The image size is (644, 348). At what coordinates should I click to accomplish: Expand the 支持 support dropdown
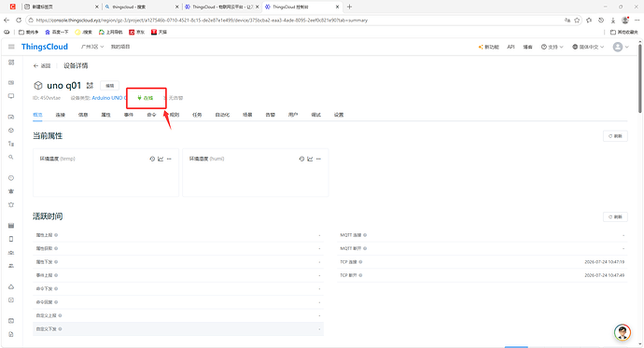coord(552,48)
